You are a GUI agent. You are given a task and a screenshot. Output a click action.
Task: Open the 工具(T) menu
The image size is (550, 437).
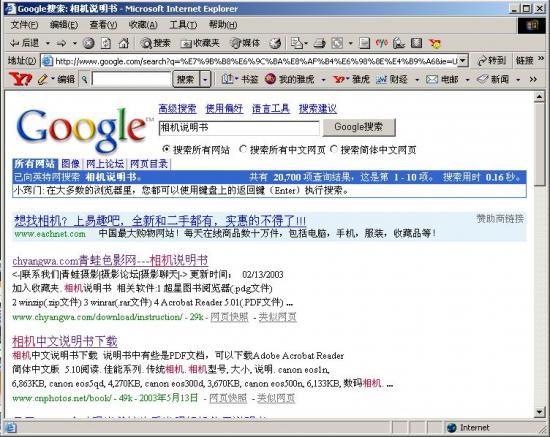[183, 25]
